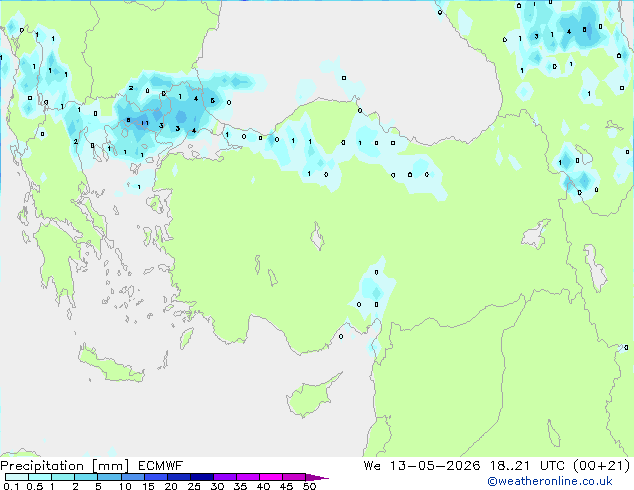The height and width of the screenshot is (490, 634).
Task: Click the purple arrow past 50 in the legend
Action: point(317,477)
